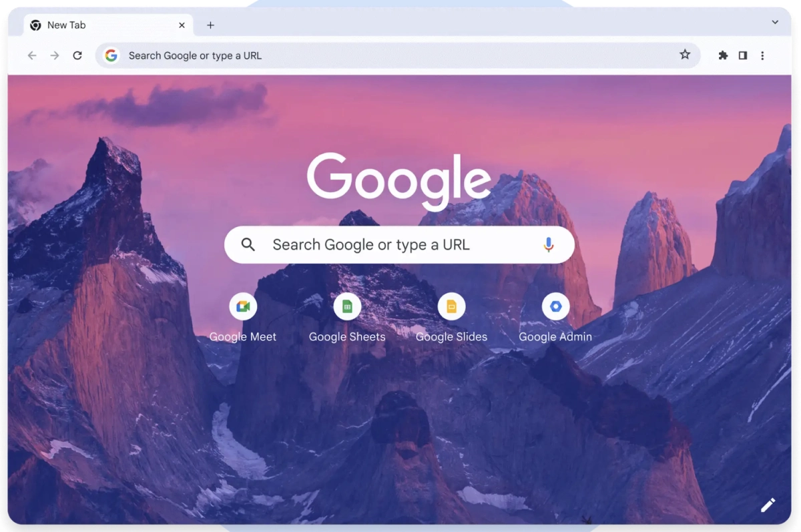Click the browser back arrow

pyautogui.click(x=32, y=55)
